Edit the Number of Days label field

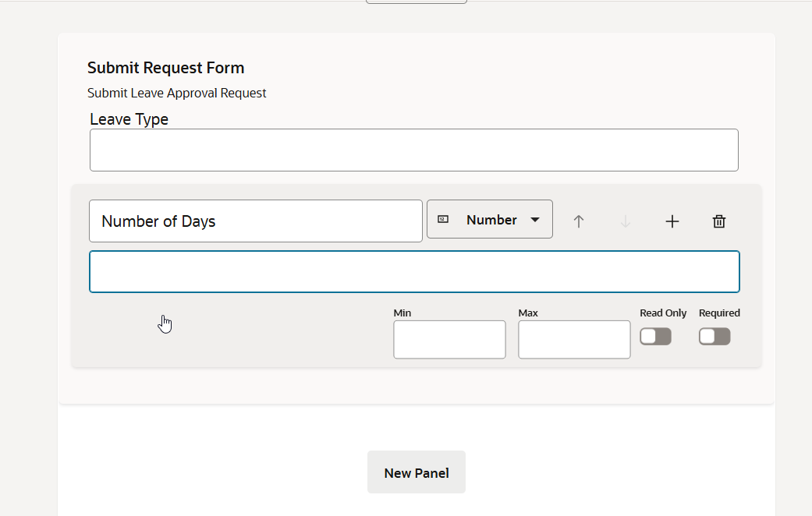255,221
